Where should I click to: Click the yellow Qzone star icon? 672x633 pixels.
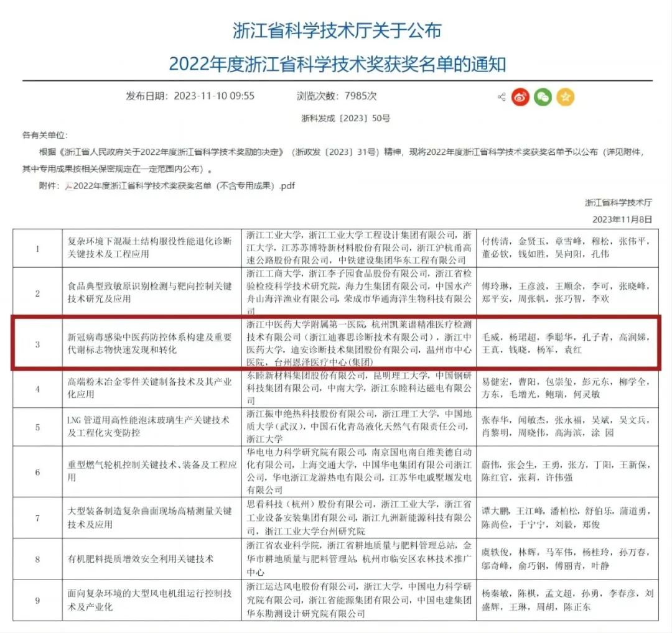565,97
